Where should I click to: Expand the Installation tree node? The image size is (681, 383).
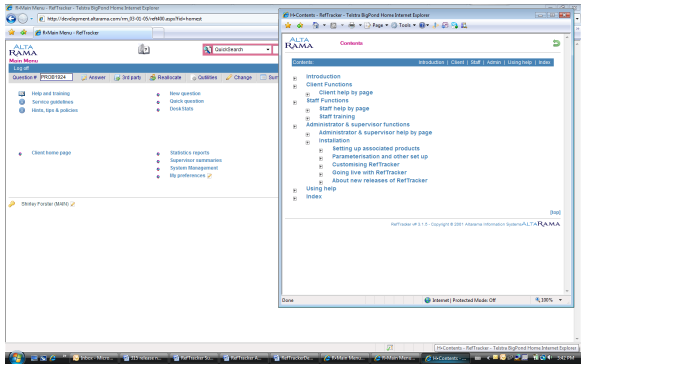coord(307,142)
